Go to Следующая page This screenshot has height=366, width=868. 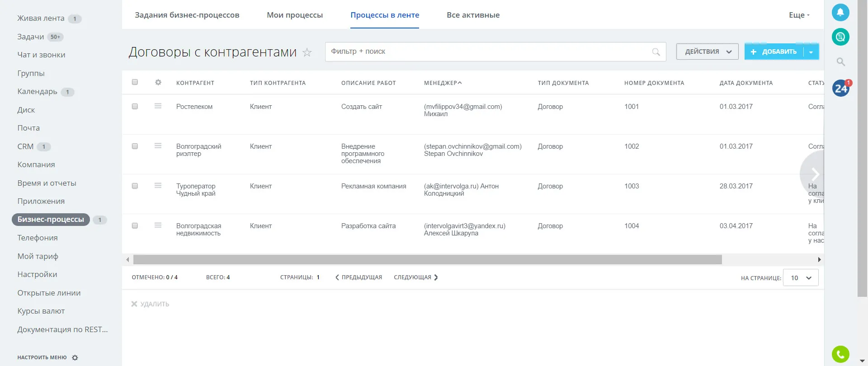415,277
